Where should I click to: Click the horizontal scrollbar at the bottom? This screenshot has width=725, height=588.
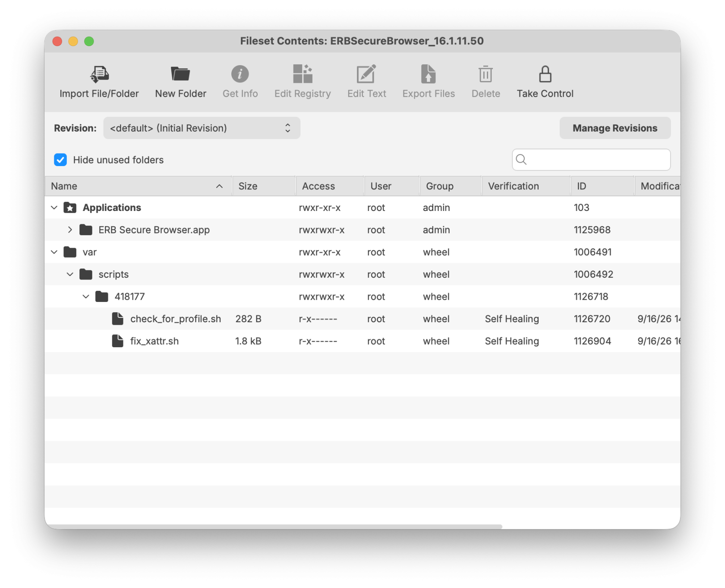point(274,526)
